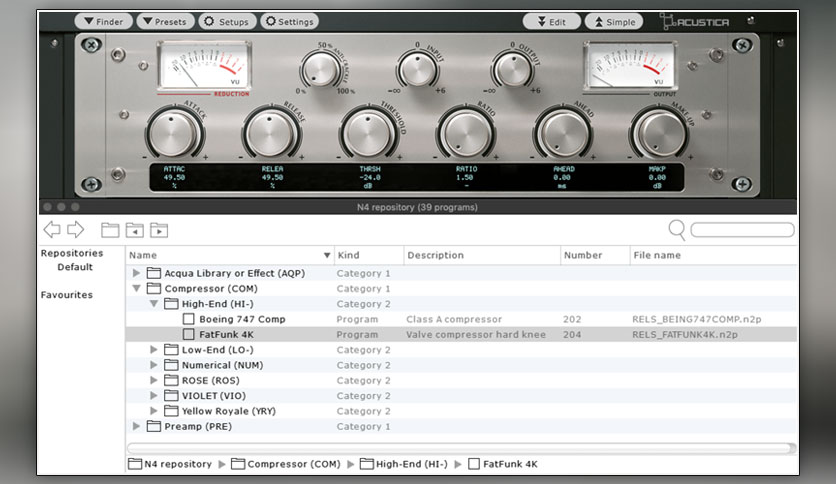Screen dimensions: 836x484
Task: Expand the Preamp (PRE) category
Action: click(136, 426)
